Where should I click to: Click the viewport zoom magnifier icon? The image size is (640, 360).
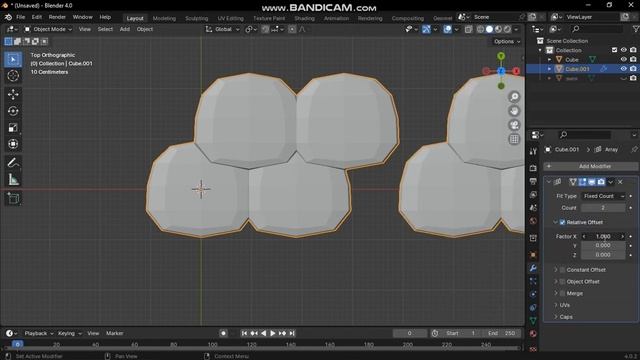point(514,97)
